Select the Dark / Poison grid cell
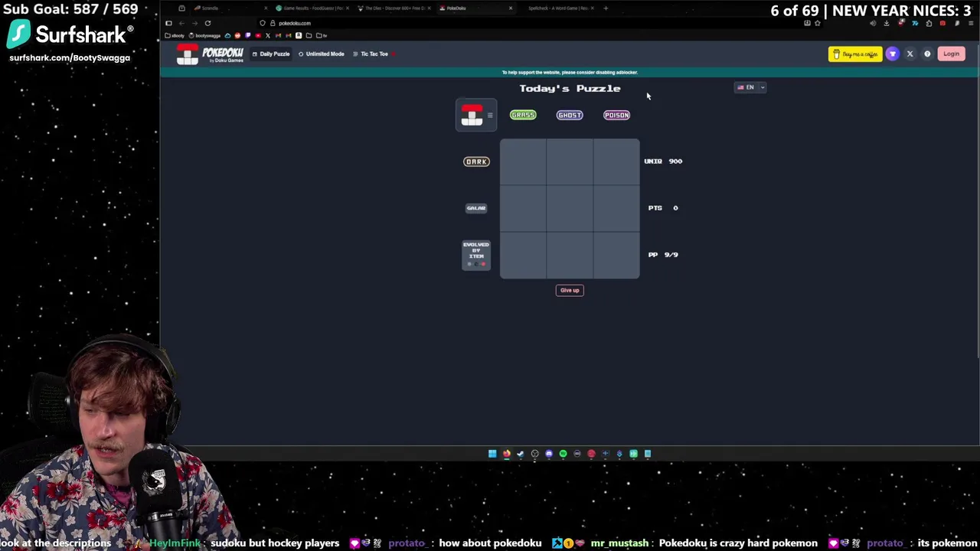 point(616,161)
